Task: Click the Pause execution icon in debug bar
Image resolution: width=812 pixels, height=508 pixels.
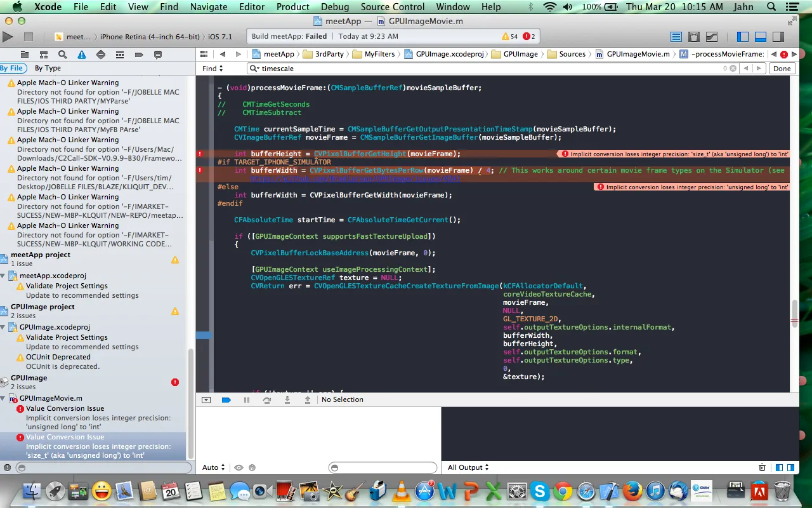Action: pos(247,399)
